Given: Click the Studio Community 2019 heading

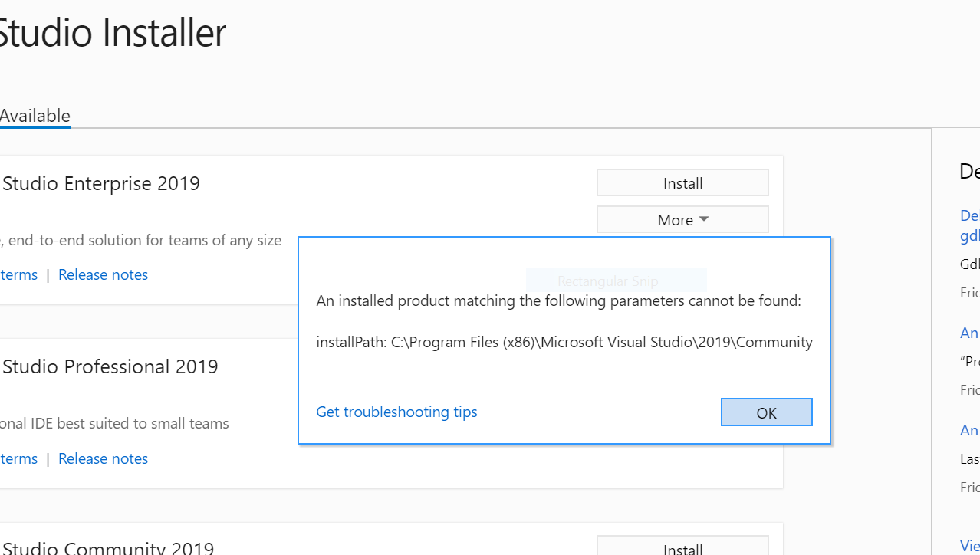Looking at the screenshot, I should coord(107,547).
